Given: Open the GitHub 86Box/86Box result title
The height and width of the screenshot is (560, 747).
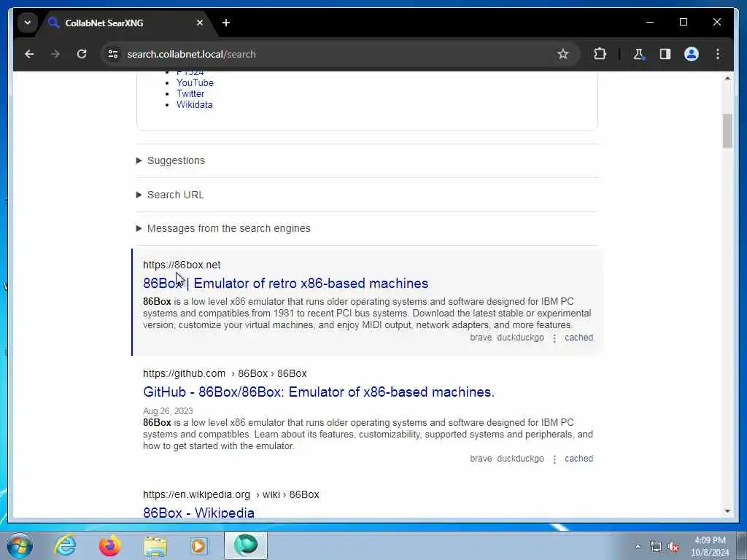Looking at the screenshot, I should [x=319, y=392].
